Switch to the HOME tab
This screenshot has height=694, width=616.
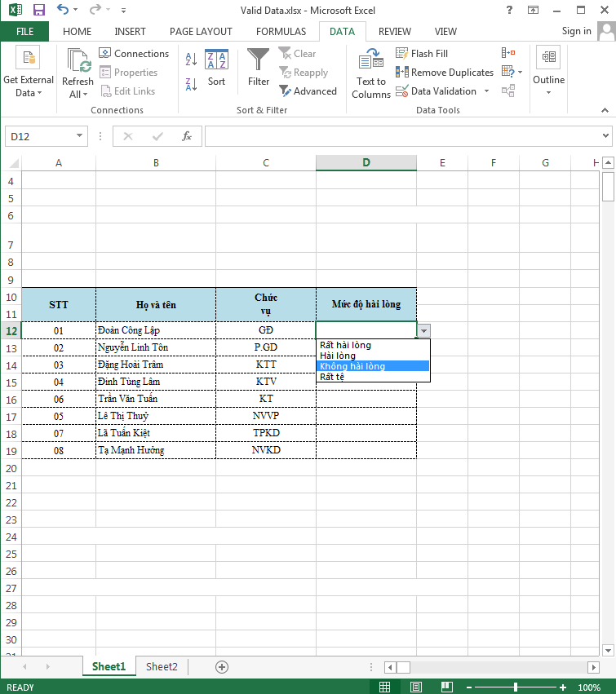[x=77, y=32]
